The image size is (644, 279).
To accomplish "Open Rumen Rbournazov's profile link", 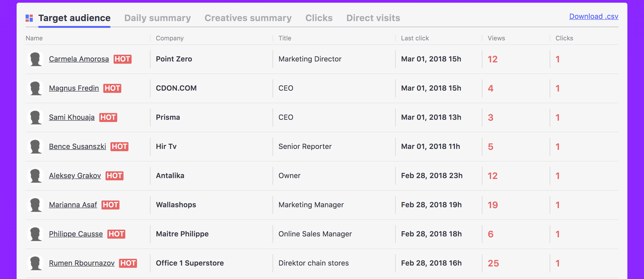I will tap(82, 263).
